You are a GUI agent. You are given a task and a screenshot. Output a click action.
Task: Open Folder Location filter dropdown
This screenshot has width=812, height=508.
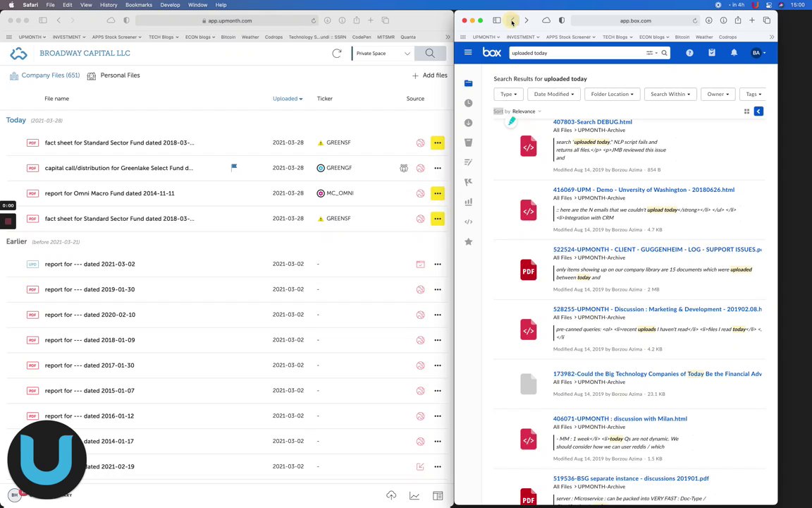(612, 95)
